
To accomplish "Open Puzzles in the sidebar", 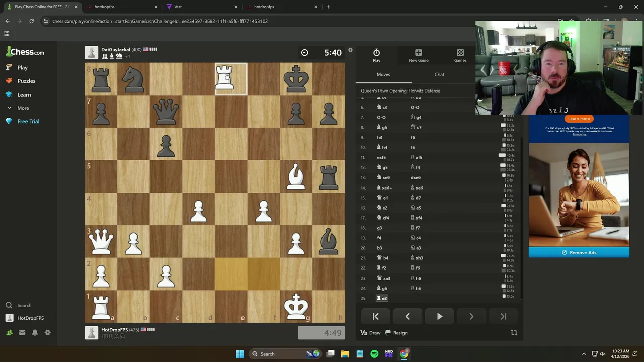I will pos(26,81).
